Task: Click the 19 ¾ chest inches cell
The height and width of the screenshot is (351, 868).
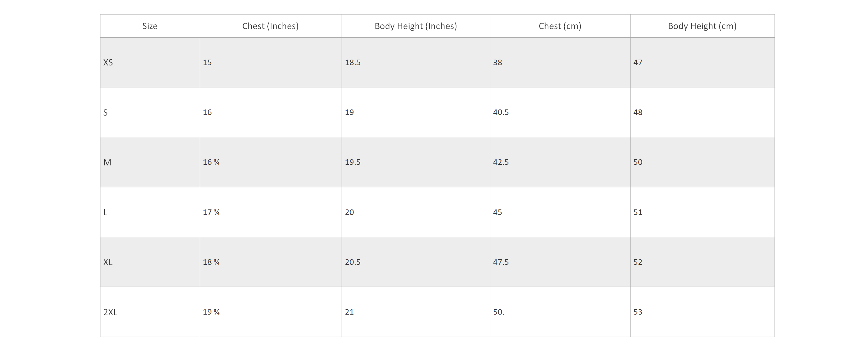Action: pyautogui.click(x=270, y=312)
